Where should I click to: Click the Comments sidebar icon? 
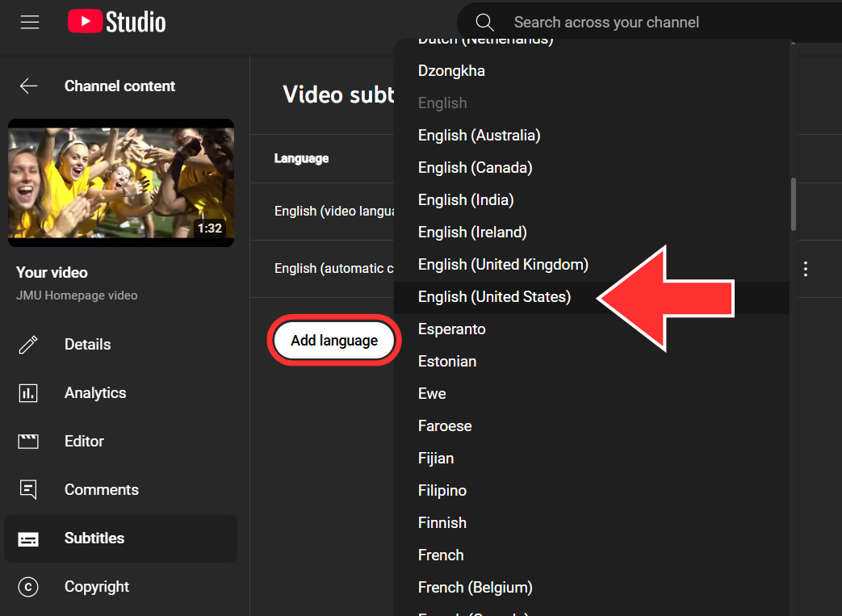28,490
